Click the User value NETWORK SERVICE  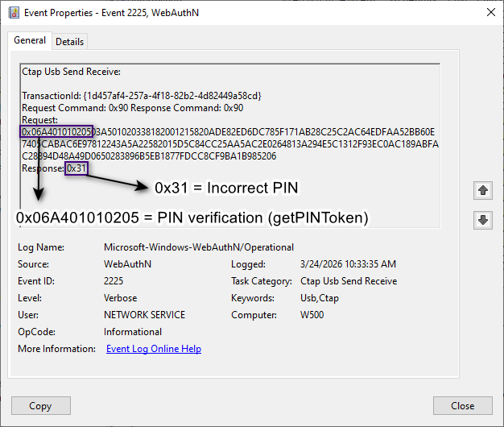click(x=144, y=315)
